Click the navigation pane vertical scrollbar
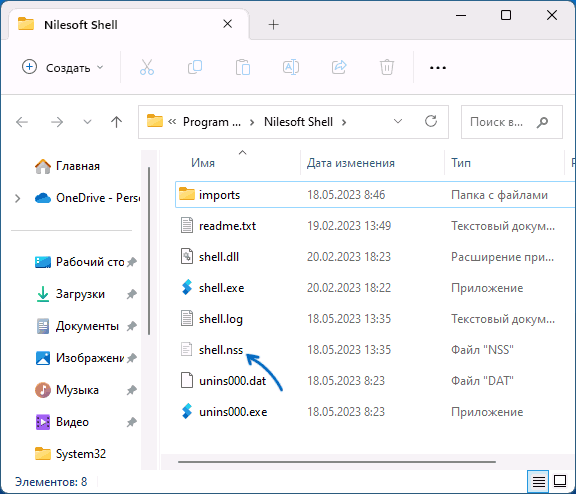The image size is (576, 494). (149, 250)
